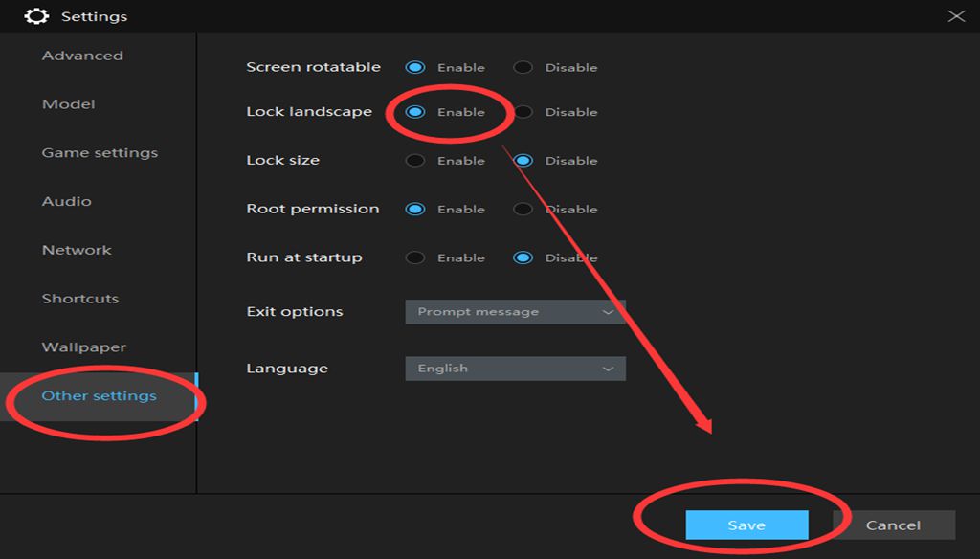Select Other settings in the sidebar
Screen dimensions: 980x559
pyautogui.click(x=99, y=396)
